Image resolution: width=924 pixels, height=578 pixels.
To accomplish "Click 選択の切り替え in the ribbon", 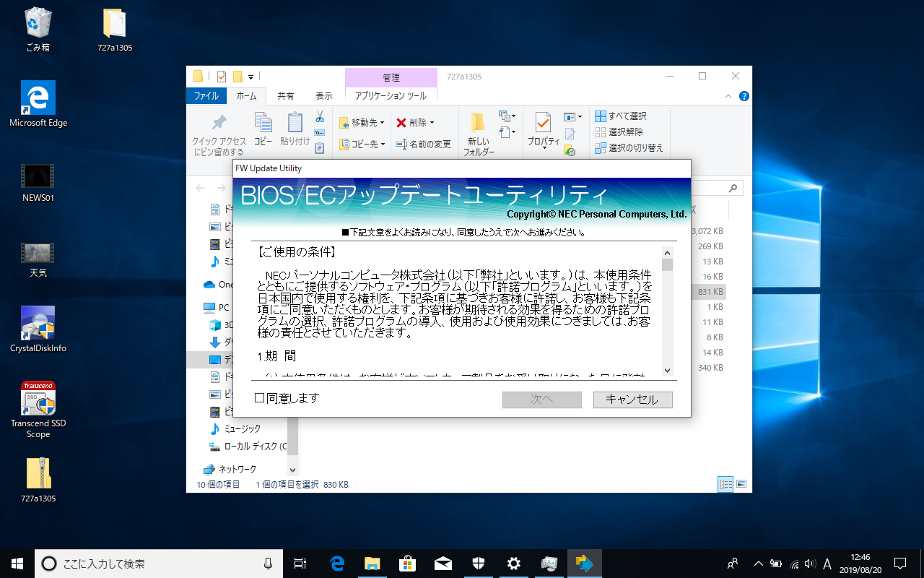I will pos(629,147).
